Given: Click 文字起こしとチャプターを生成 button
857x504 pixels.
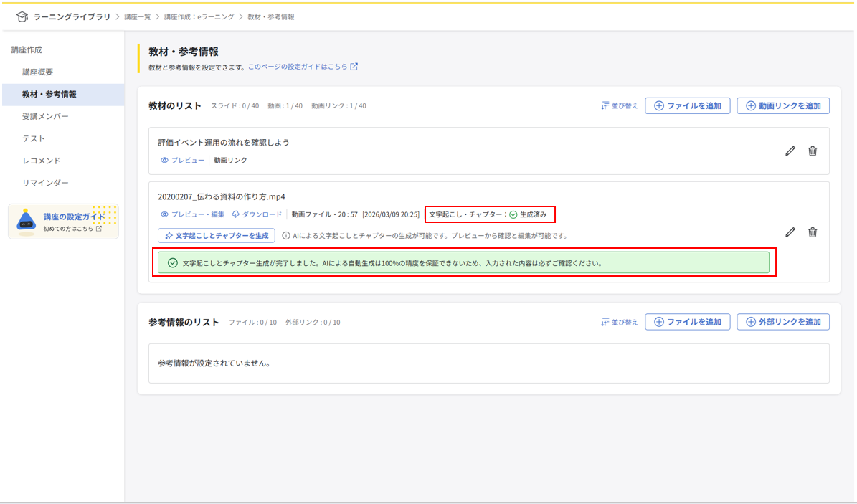Looking at the screenshot, I should coord(217,235).
